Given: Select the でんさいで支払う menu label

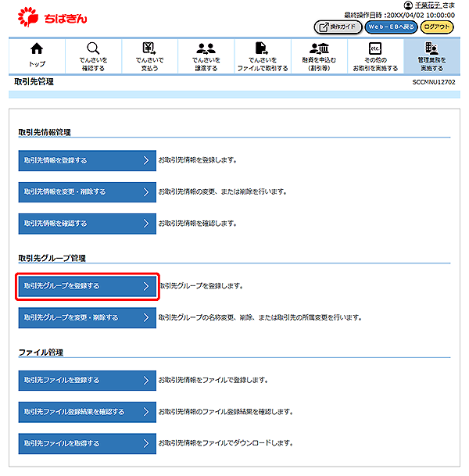Looking at the screenshot, I should tap(149, 64).
